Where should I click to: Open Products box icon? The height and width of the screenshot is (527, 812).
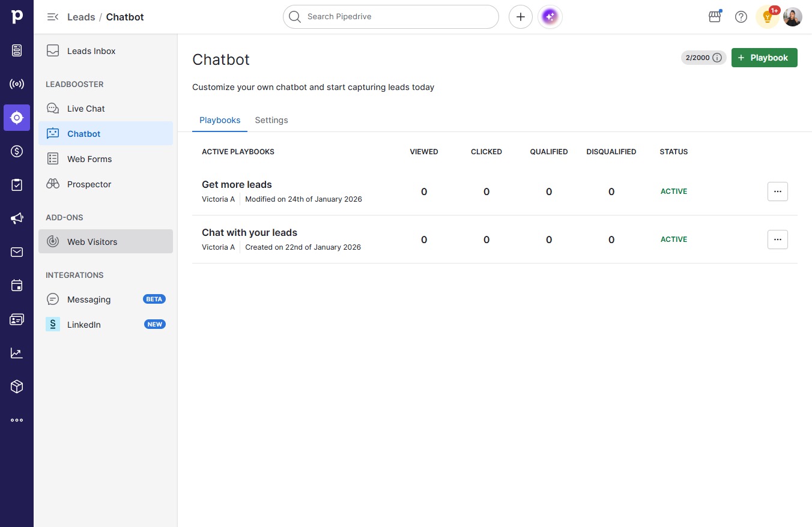(x=17, y=387)
